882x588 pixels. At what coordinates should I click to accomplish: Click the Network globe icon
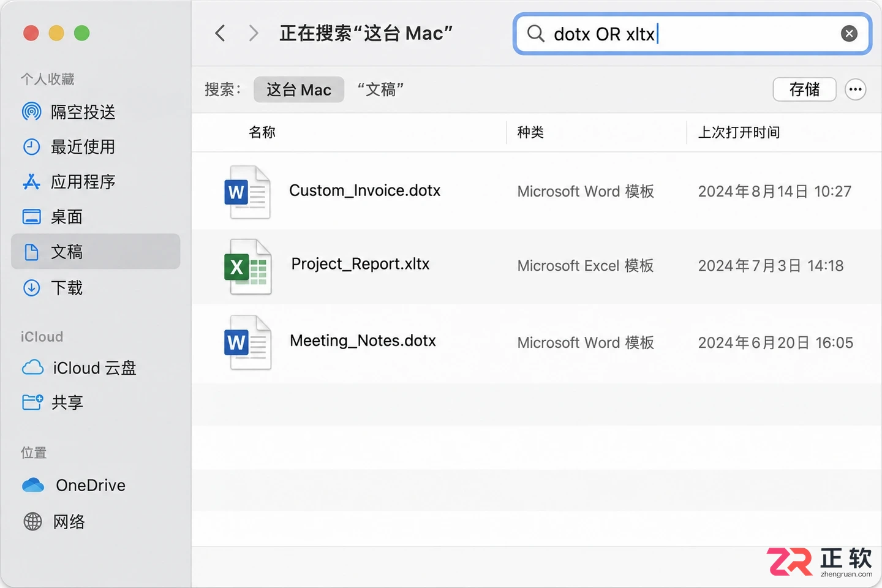[32, 521]
